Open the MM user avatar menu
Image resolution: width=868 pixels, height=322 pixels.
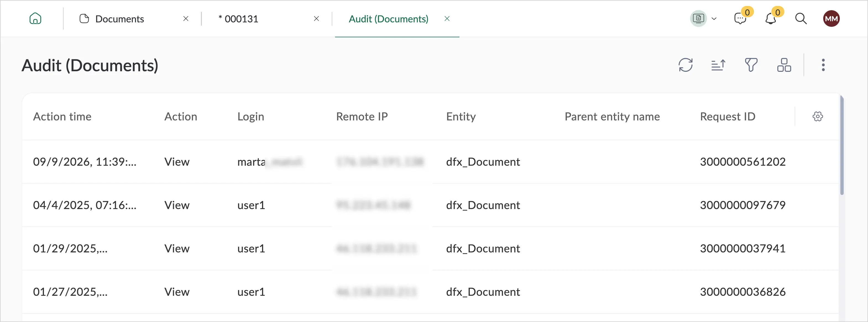click(x=831, y=19)
